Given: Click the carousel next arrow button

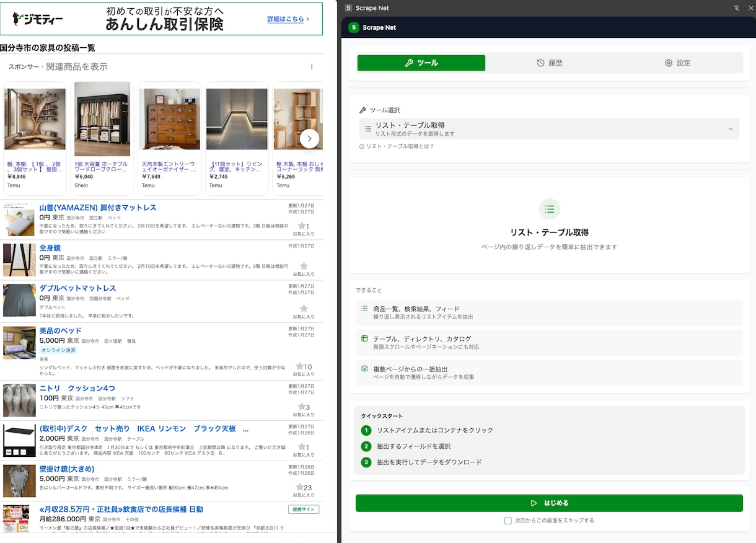Looking at the screenshot, I should [310, 139].
